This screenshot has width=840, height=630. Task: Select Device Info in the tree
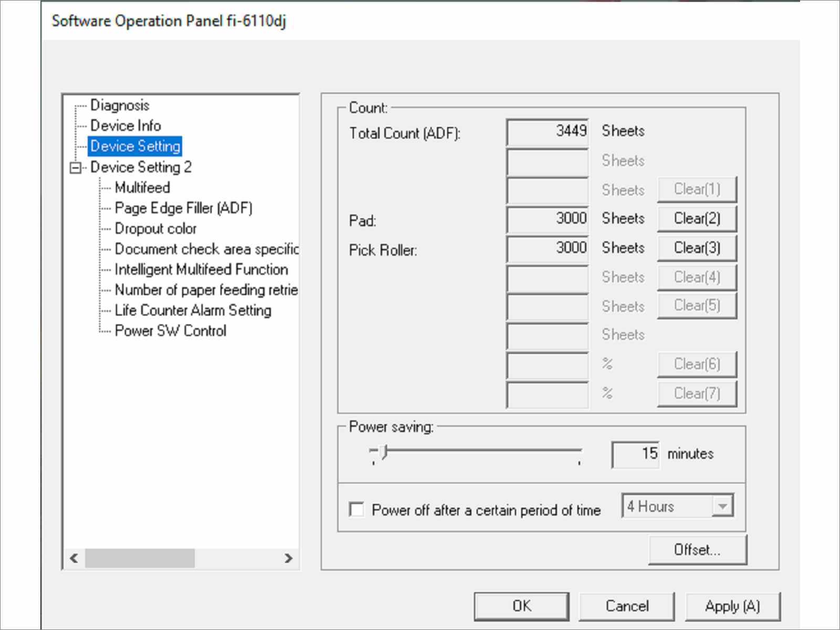point(125,125)
